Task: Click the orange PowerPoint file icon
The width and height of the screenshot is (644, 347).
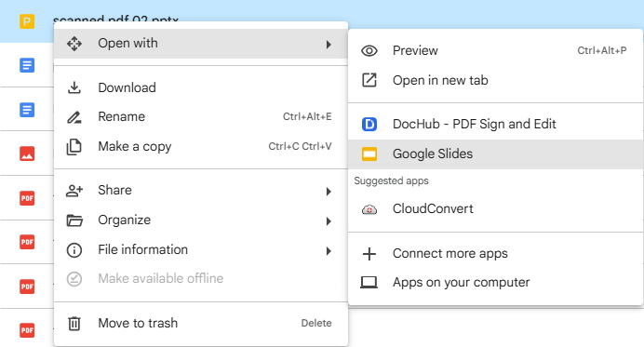Action: coord(27,21)
